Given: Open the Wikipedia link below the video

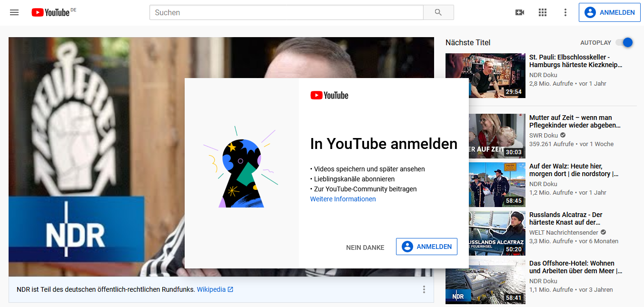Looking at the screenshot, I should (215, 289).
